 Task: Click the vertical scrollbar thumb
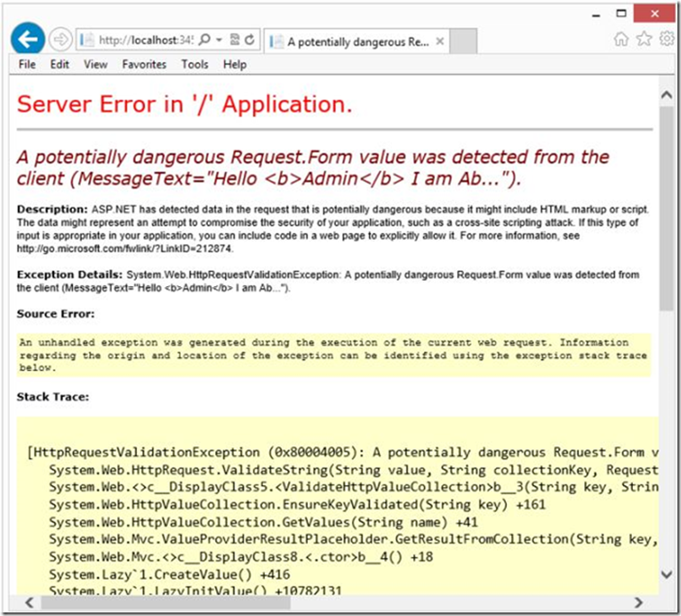[x=666, y=208]
